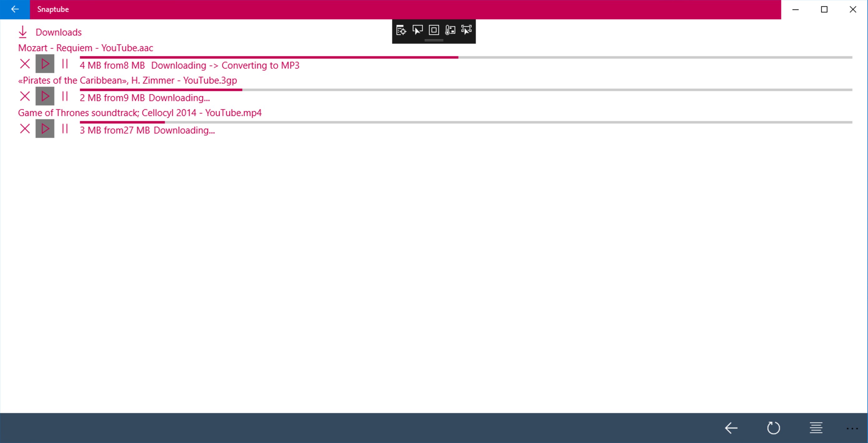Screen dimensions: 868x443
Task: Pause the Pirates of the Caribbean download
Action: click(x=65, y=96)
